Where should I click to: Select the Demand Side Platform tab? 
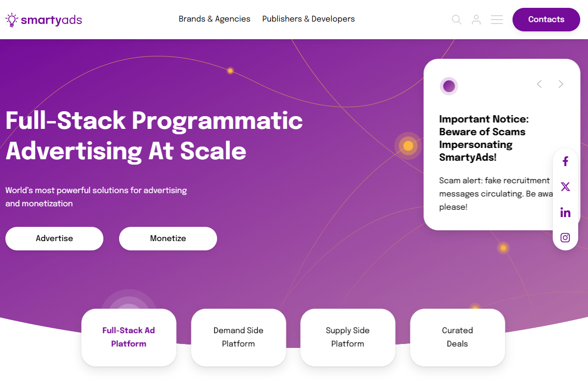239,337
